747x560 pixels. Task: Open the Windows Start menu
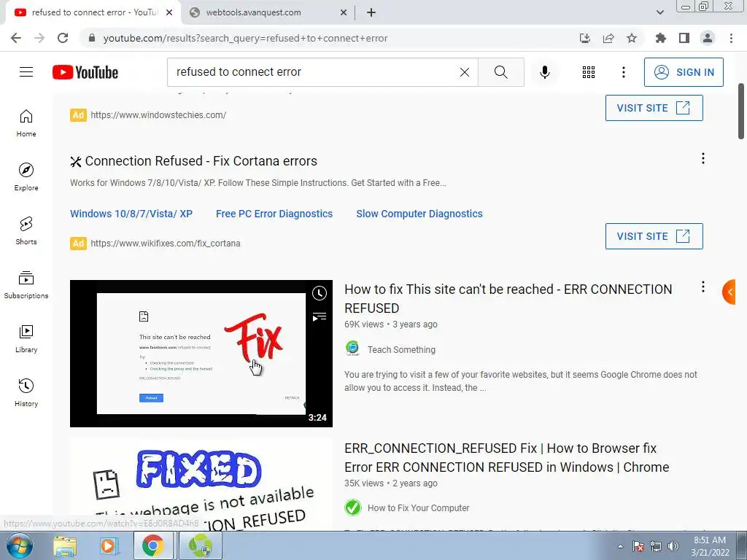point(19,546)
